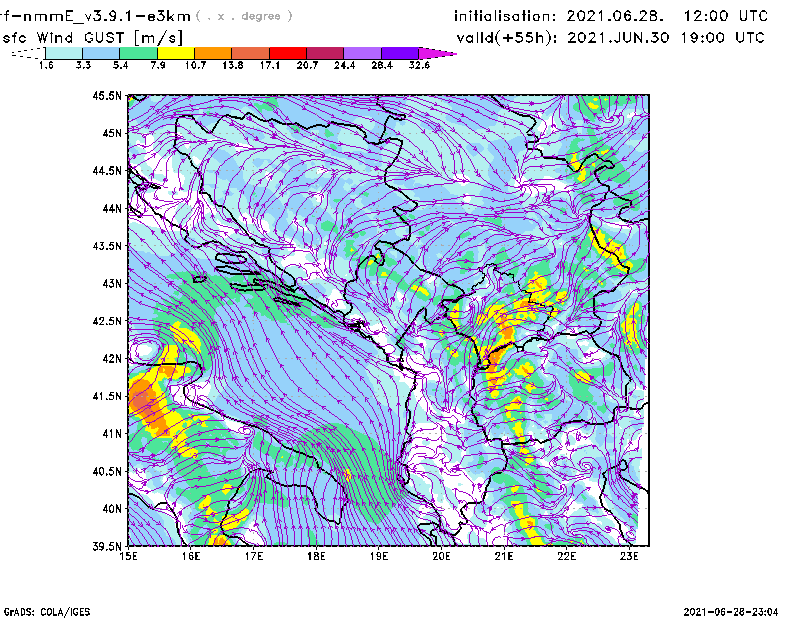Image resolution: width=800 pixels, height=618 pixels.
Task: Click the light cyan legend swatch
Action: (64, 53)
